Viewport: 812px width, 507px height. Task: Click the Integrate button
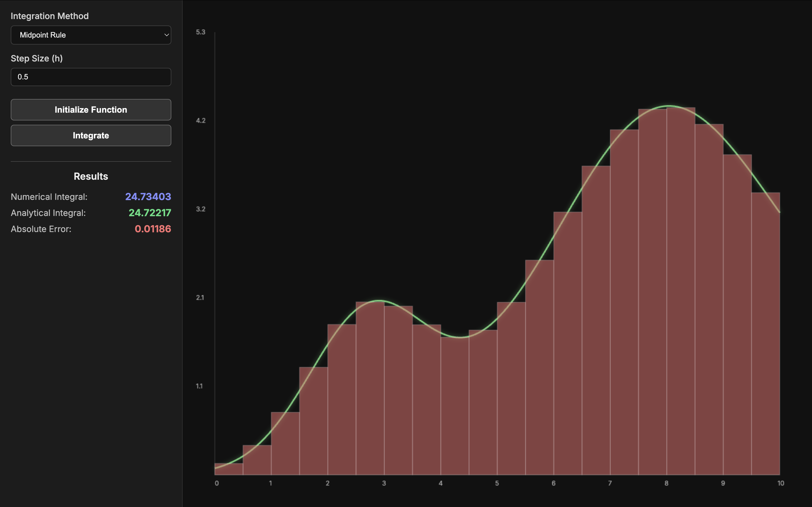coord(90,135)
